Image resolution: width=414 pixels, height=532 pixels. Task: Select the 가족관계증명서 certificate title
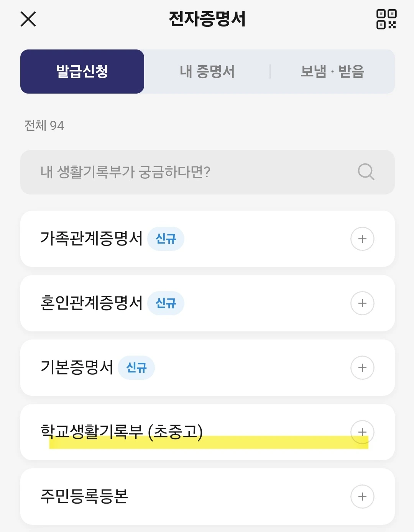91,239
